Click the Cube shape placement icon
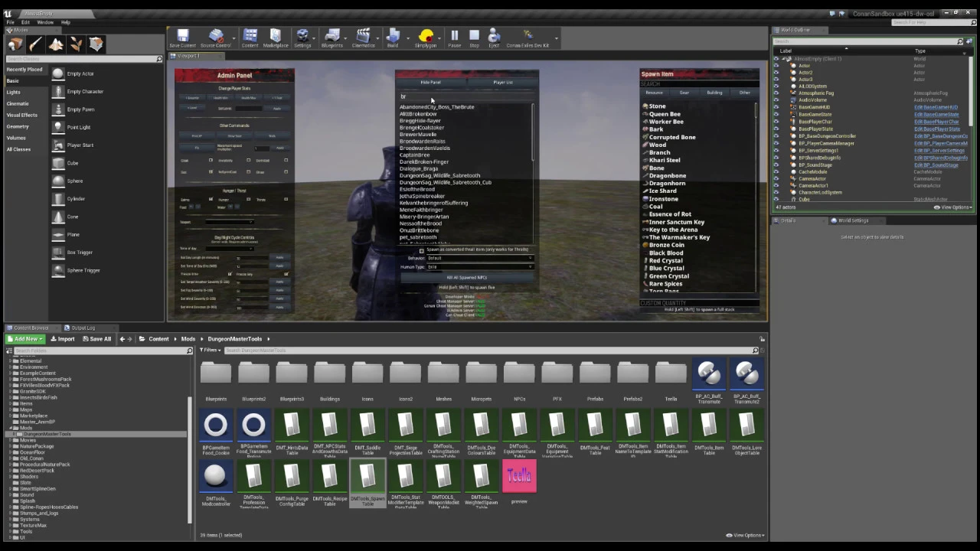 [x=58, y=163]
